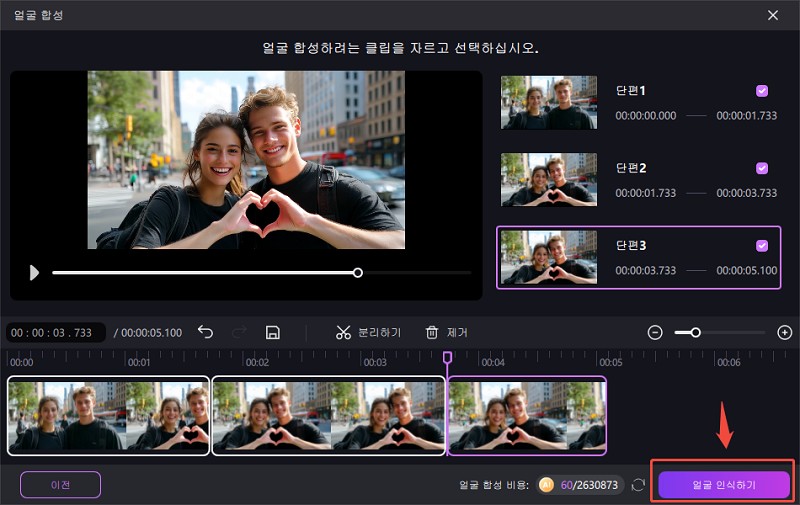Image resolution: width=800 pixels, height=505 pixels.
Task: Click the 00:00:00.000 start time of 단편1
Action: [x=645, y=116]
